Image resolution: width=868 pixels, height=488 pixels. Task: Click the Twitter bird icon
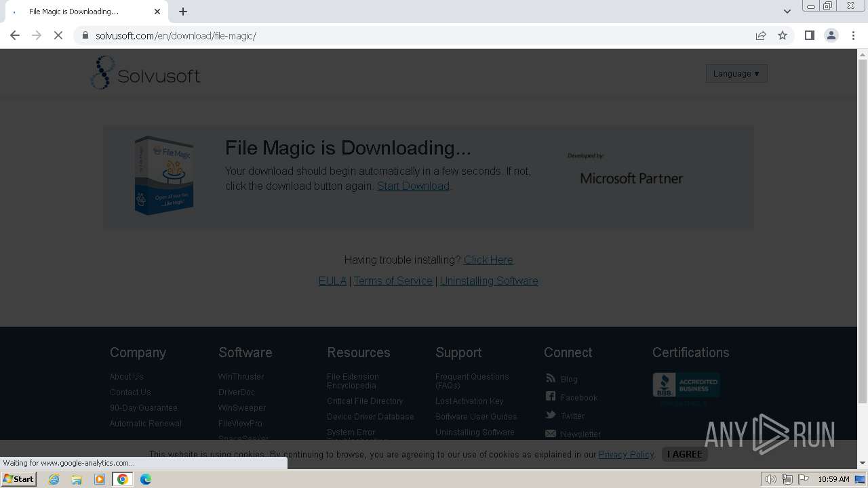(x=551, y=415)
